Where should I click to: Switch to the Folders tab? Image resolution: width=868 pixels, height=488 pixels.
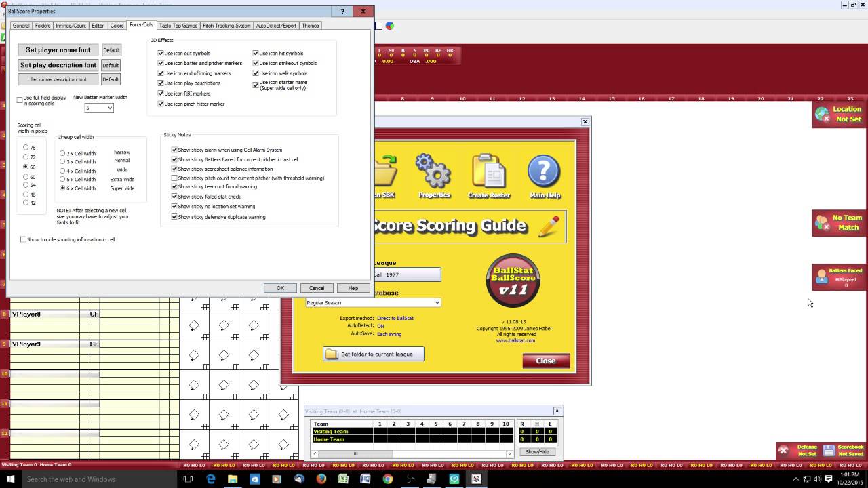tap(43, 26)
